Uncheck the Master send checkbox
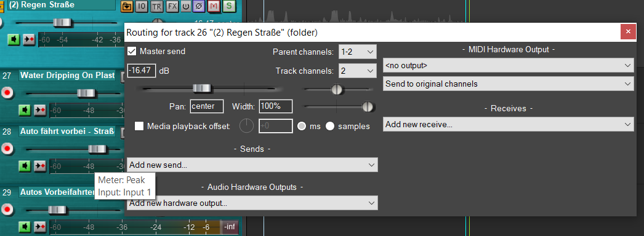644x236 pixels. click(x=132, y=51)
